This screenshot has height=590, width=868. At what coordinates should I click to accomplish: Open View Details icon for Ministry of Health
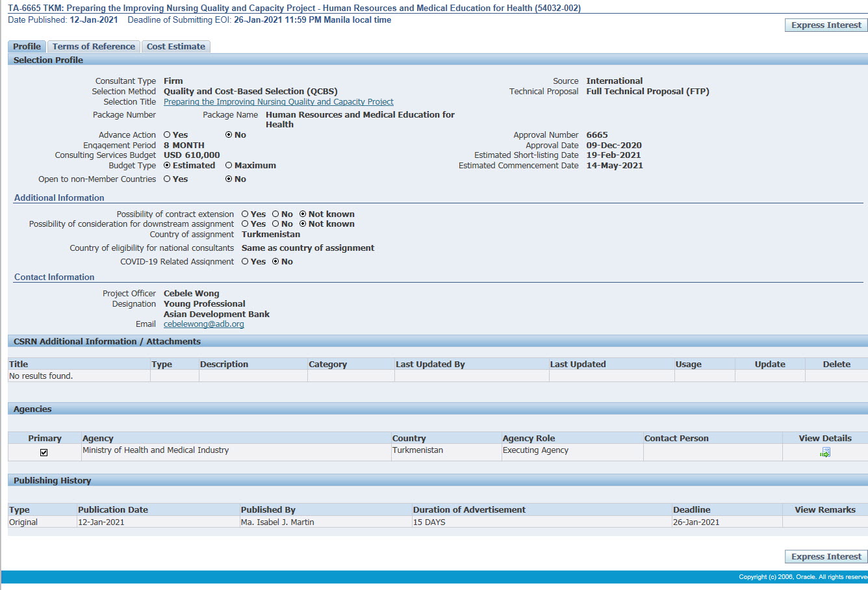coord(824,452)
